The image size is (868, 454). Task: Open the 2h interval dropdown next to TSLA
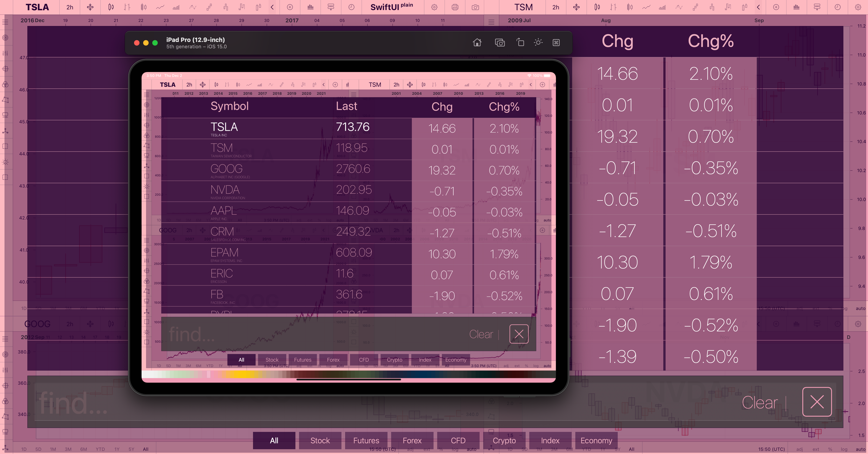[70, 7]
